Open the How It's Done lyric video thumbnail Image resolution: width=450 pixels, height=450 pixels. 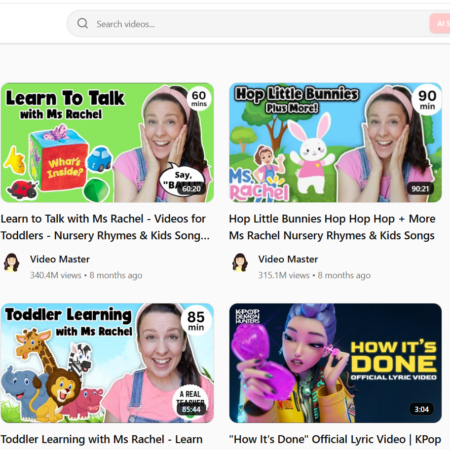pos(335,363)
